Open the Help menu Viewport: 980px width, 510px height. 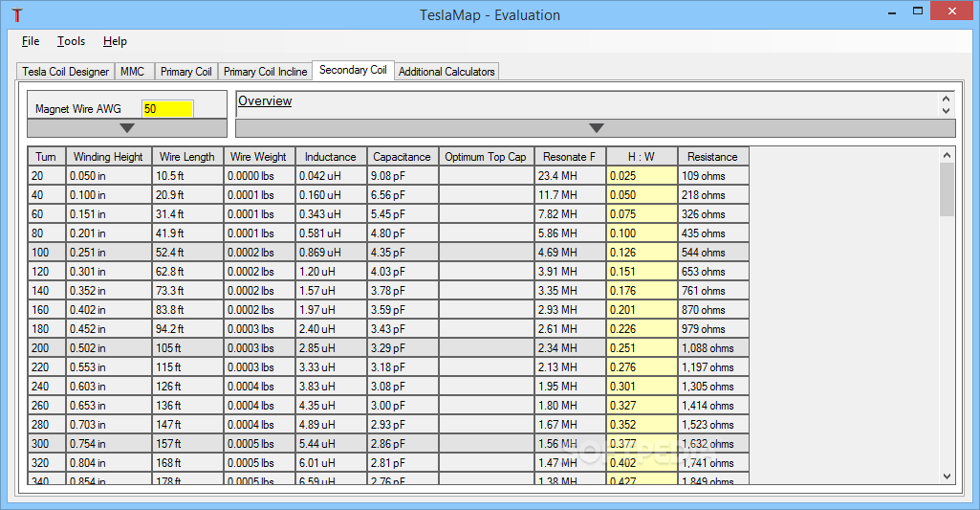click(115, 41)
